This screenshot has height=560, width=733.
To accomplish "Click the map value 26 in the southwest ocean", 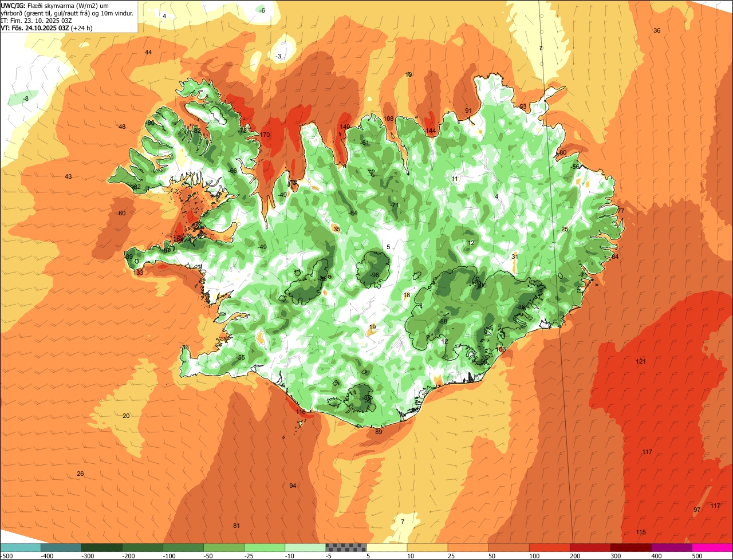I will [80, 474].
